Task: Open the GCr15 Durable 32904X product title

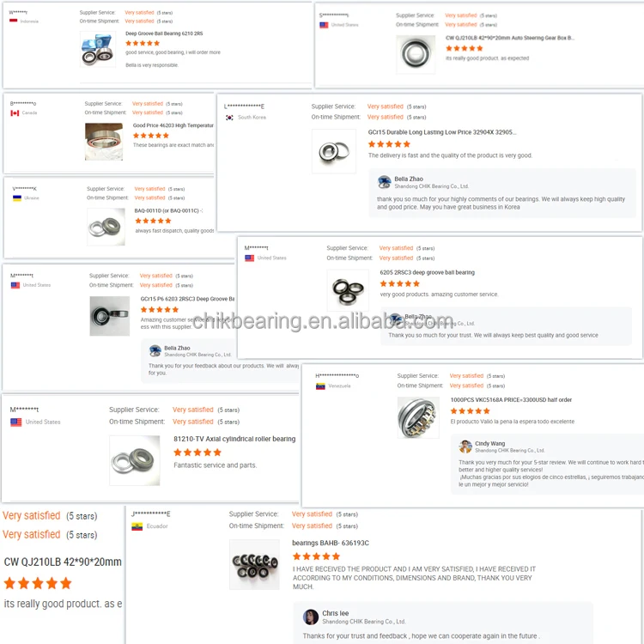Action: click(442, 132)
